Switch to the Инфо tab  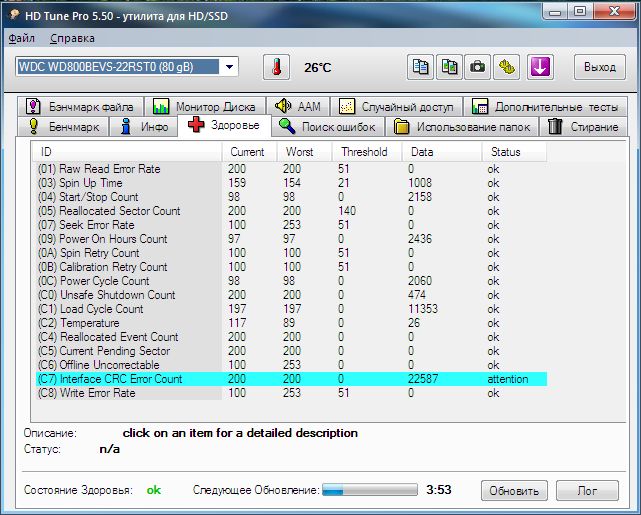(x=143, y=126)
